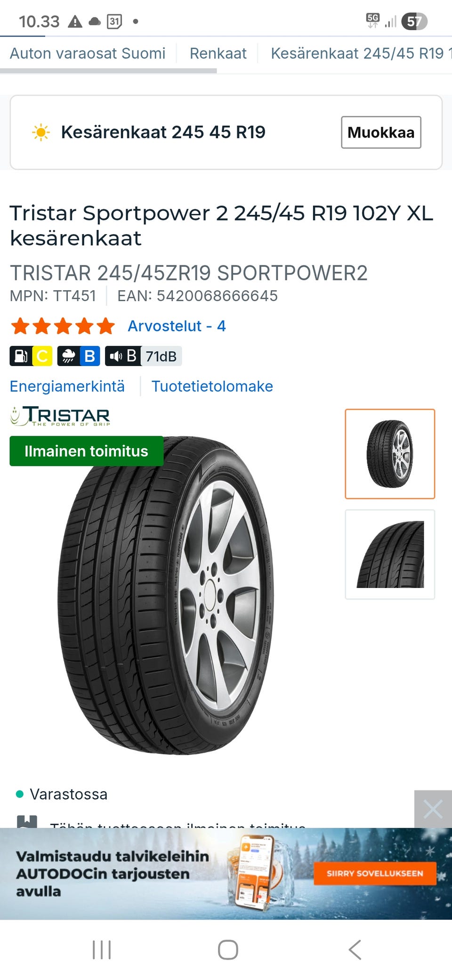
Task: Open the Tuotetietolomake link
Action: tap(212, 386)
